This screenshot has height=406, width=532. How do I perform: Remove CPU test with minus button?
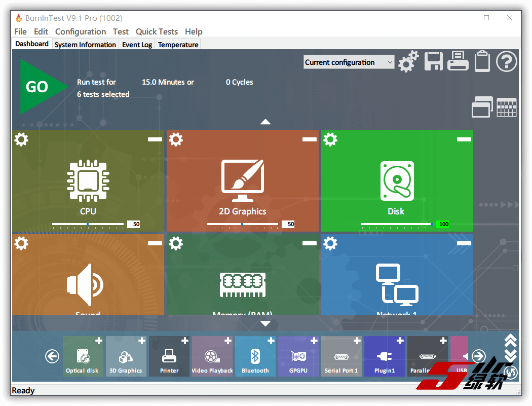click(155, 139)
